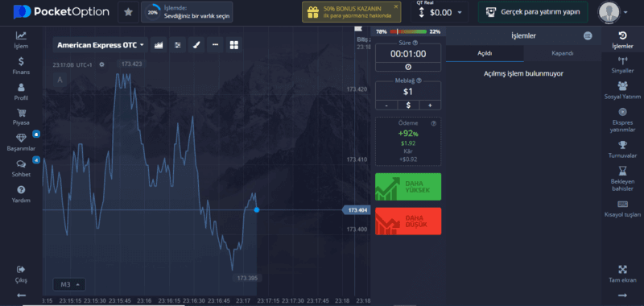Screen dimensions: 644x306
Task: Click the DAHA DÜŞÜK red button
Action: [x=408, y=221]
